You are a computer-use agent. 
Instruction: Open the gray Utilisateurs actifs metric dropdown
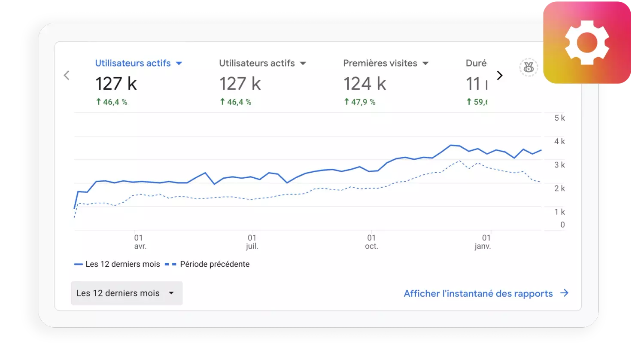[263, 63]
